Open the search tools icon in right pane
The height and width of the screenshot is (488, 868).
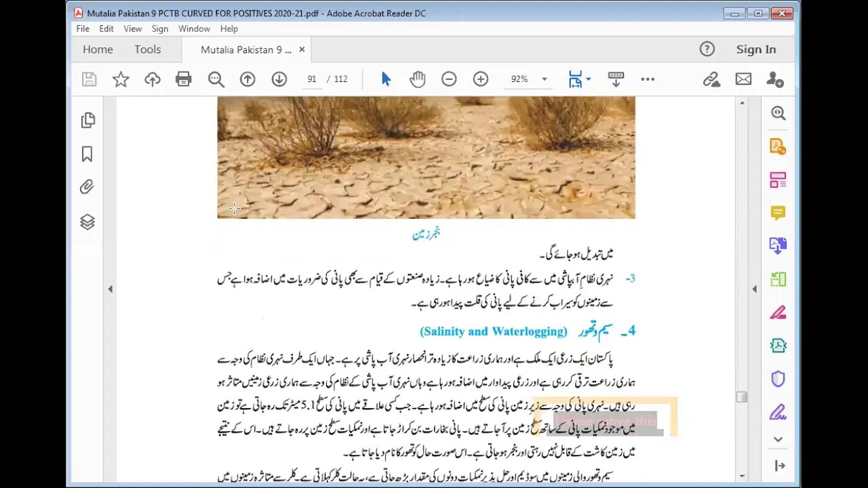click(778, 113)
